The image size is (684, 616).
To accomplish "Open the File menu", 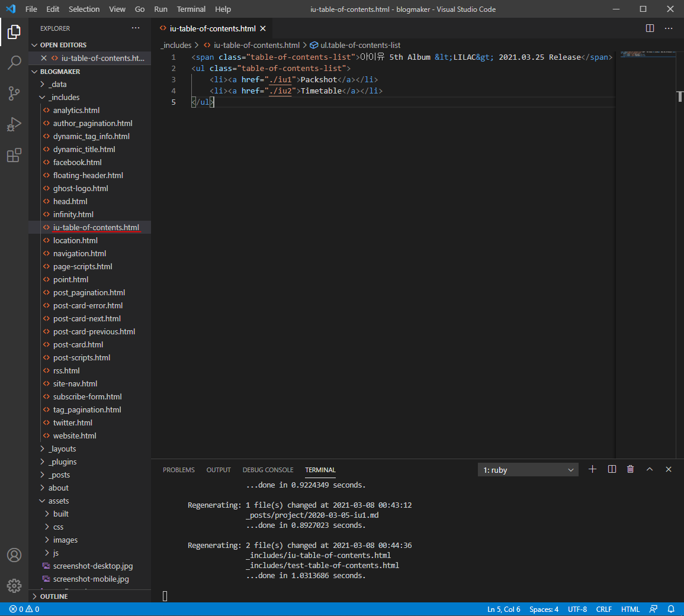I will [31, 9].
